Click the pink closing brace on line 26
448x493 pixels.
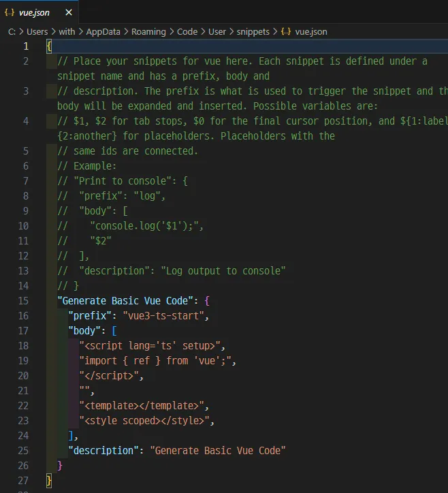tap(60, 466)
